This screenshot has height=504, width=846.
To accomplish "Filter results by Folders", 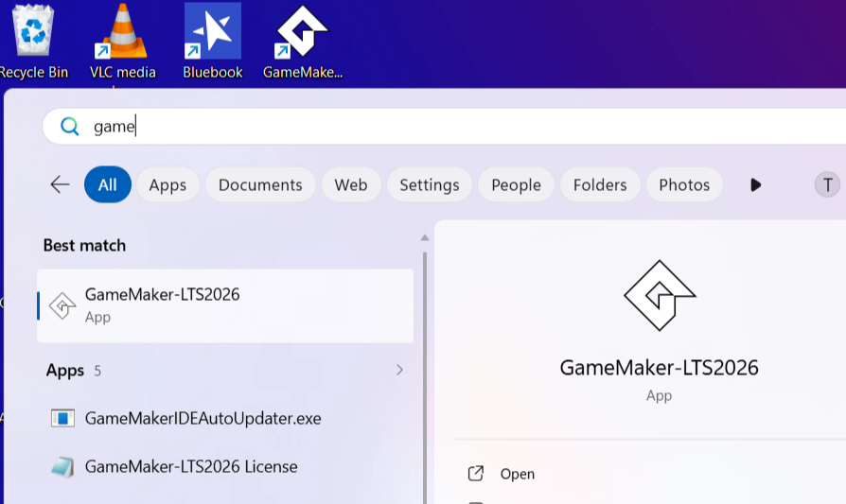I will click(600, 185).
